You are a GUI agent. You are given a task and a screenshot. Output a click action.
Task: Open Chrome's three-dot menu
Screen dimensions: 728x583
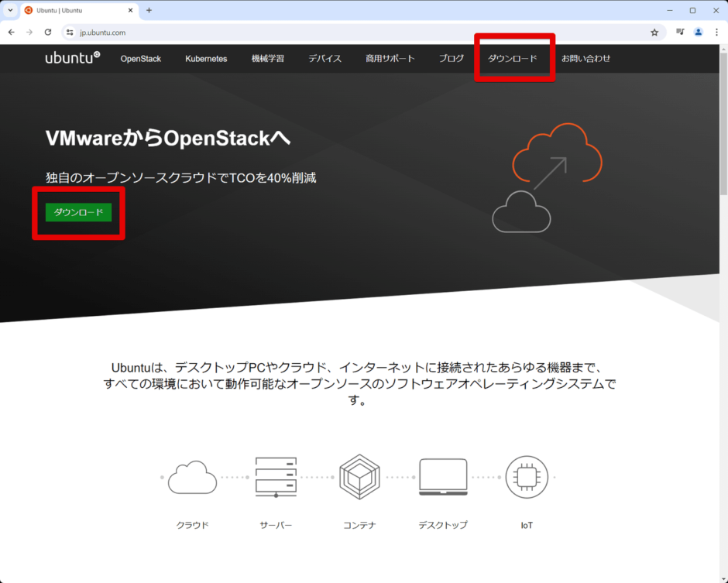[x=716, y=32]
